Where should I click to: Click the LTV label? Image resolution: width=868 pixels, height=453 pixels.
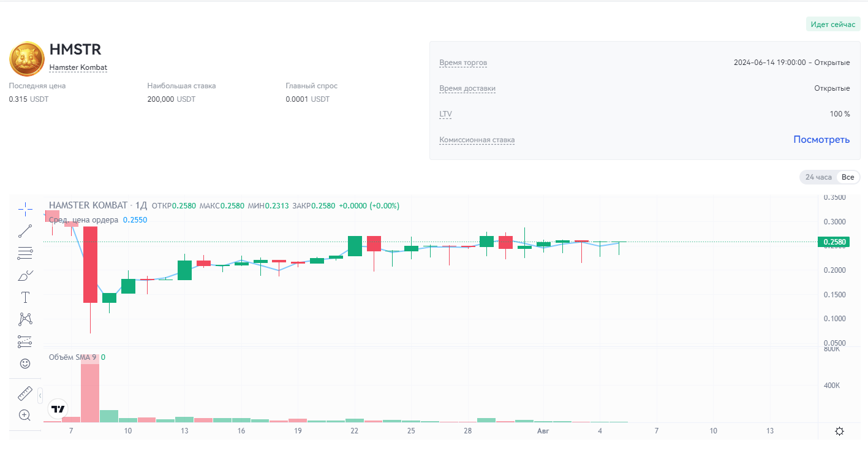[445, 114]
